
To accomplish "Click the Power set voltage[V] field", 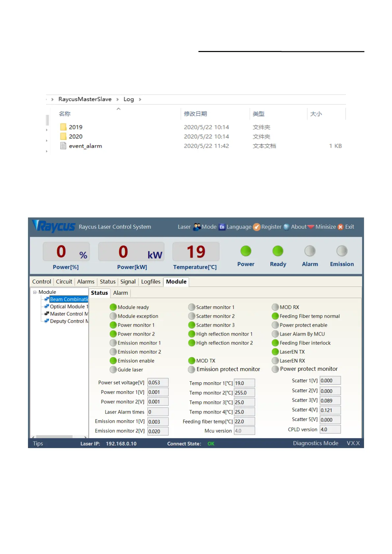I will (158, 382).
